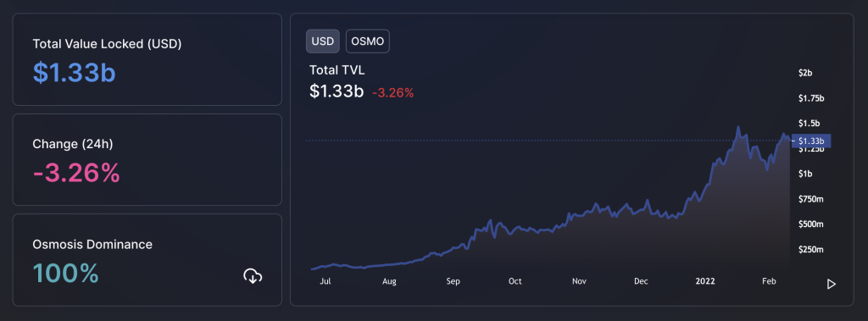Click the $250m label on the price axis

click(811, 250)
